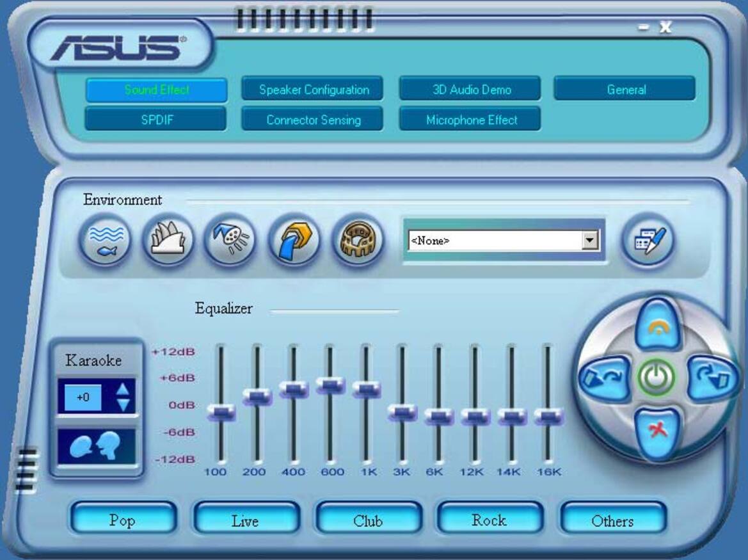The height and width of the screenshot is (560, 748).
Task: Select the Arena colosseum environment icon
Action: 358,240
